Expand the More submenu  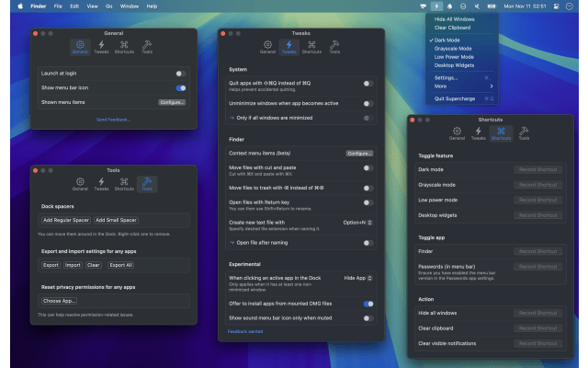pyautogui.click(x=463, y=86)
